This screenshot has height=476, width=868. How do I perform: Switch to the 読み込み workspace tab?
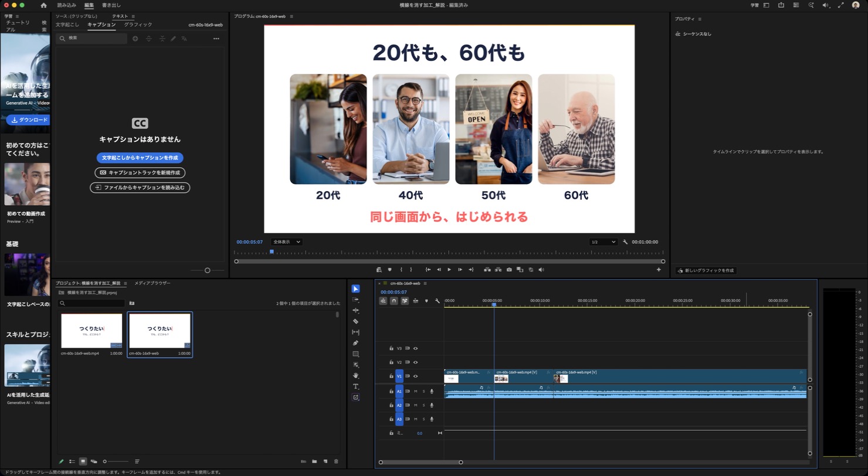[67, 5]
